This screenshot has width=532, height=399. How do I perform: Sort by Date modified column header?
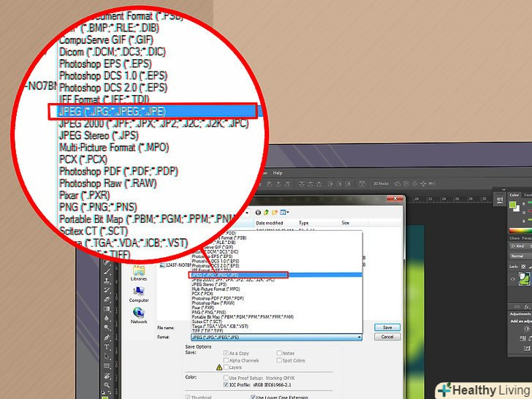(269, 223)
